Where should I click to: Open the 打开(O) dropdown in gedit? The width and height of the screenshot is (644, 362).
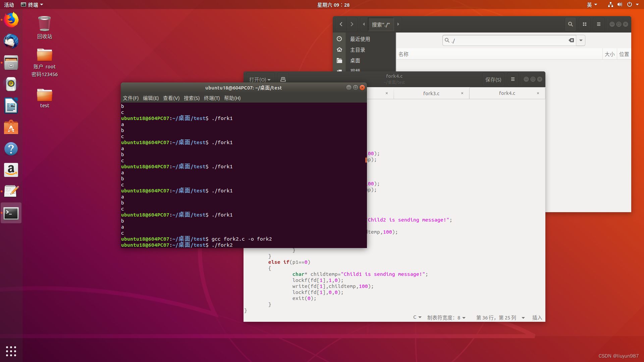click(x=260, y=79)
